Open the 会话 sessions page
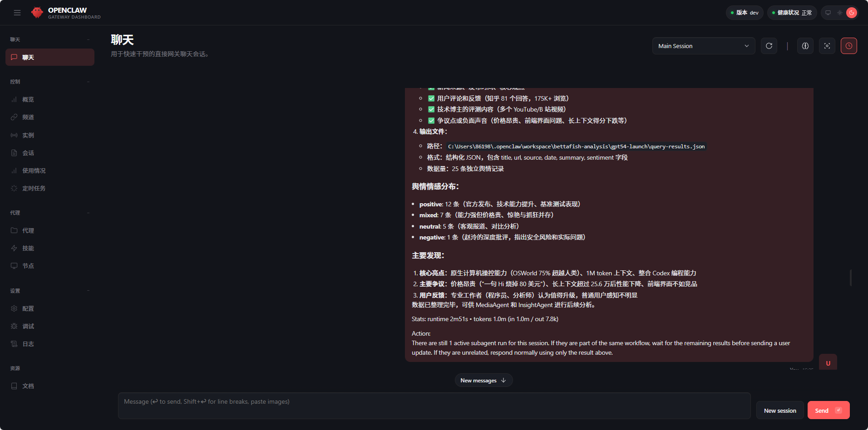Screen dimensions: 868x430 click(50, 153)
